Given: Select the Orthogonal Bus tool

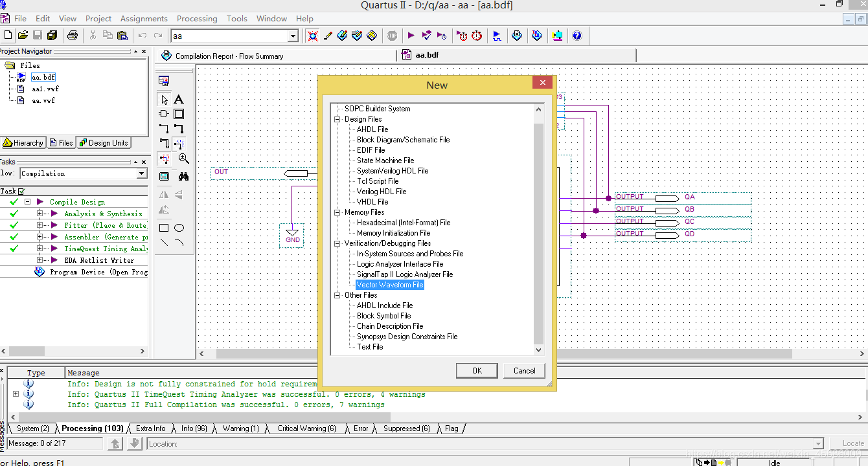Looking at the screenshot, I should click(179, 129).
